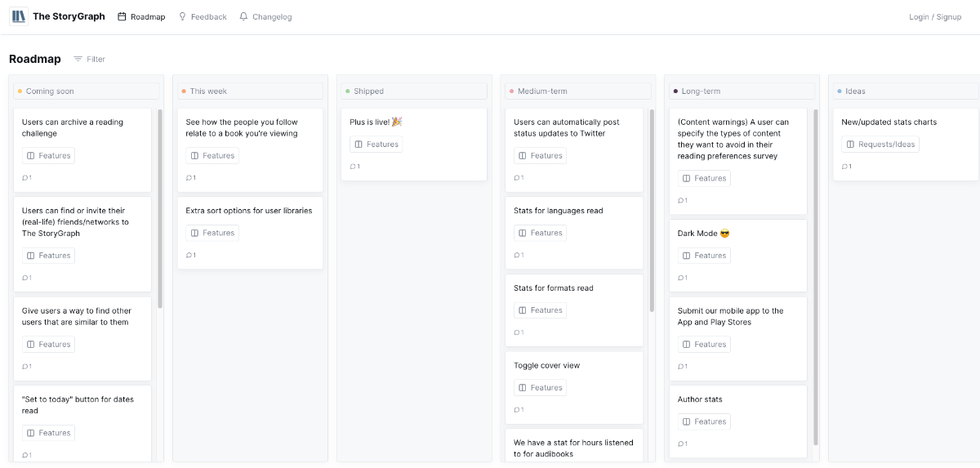
Task: Open 'Users can archive a reading challenge' card
Action: pyautogui.click(x=82, y=150)
